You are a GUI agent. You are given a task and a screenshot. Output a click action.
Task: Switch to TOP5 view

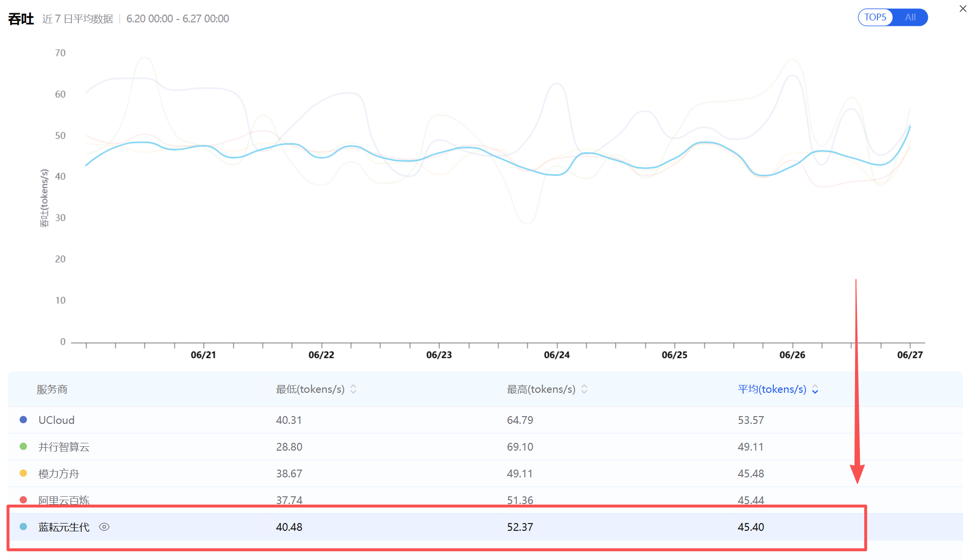coord(875,17)
